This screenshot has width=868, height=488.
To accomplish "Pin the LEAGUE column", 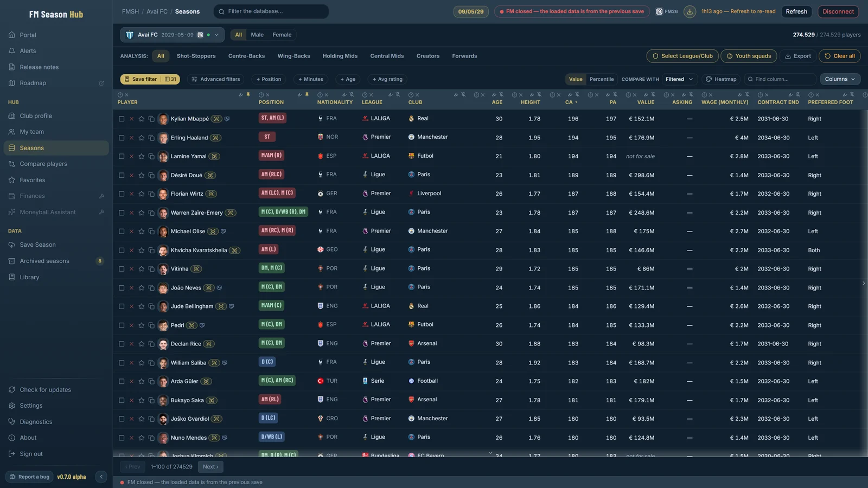I will pos(398,94).
